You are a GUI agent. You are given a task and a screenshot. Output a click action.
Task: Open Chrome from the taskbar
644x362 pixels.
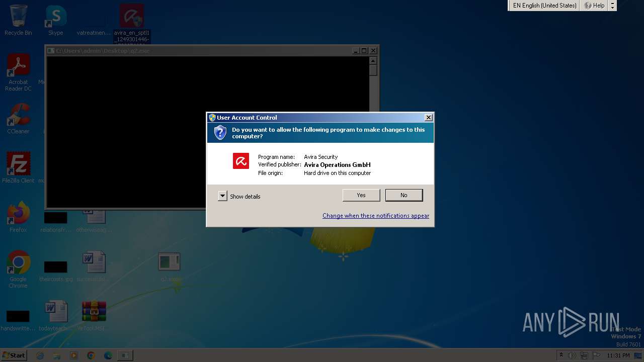91,355
